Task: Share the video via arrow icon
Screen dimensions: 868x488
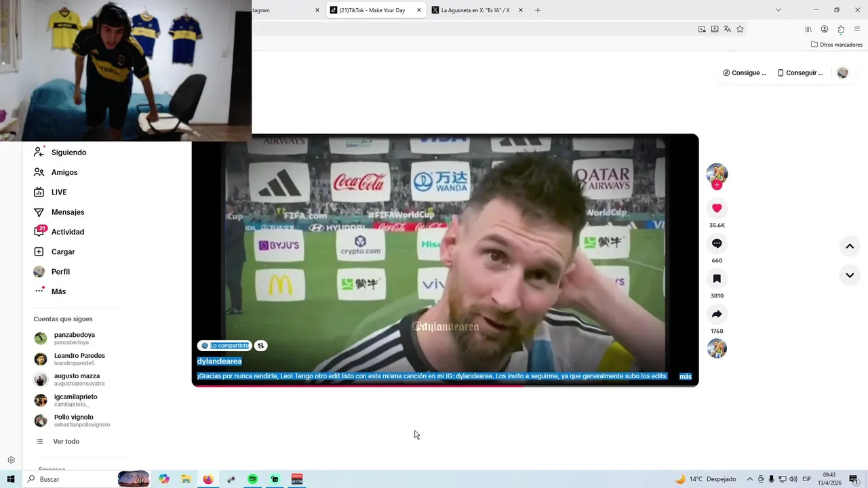Action: coord(717,314)
